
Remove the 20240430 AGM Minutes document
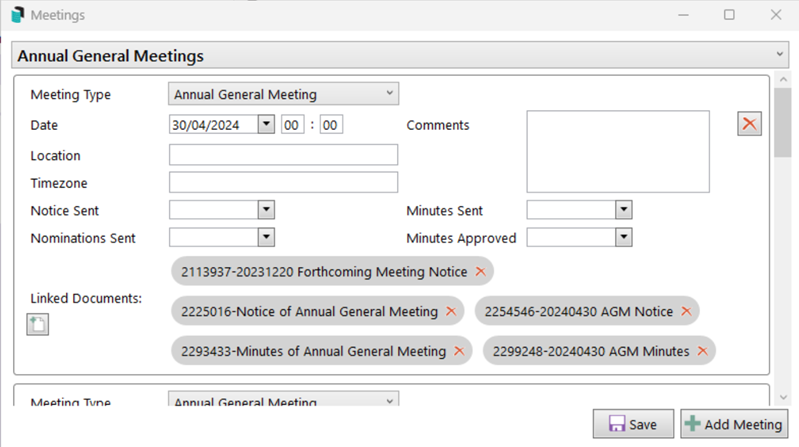702,351
